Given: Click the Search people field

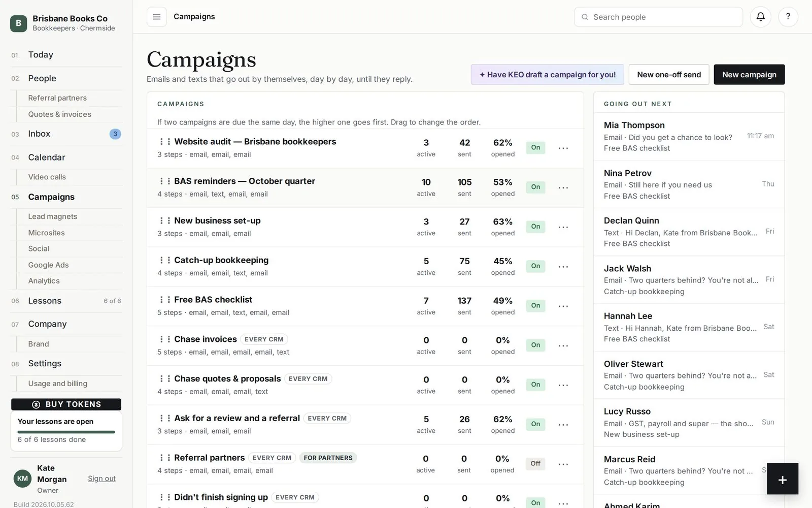Looking at the screenshot, I should 658,17.
